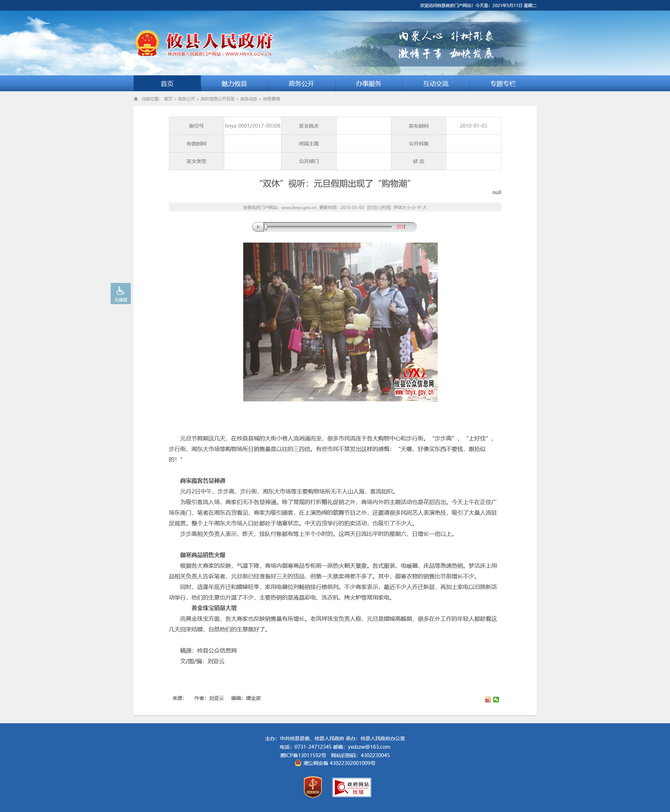Go to the 办事服务 menu
Viewport: 670px width, 812px height.
(368, 84)
